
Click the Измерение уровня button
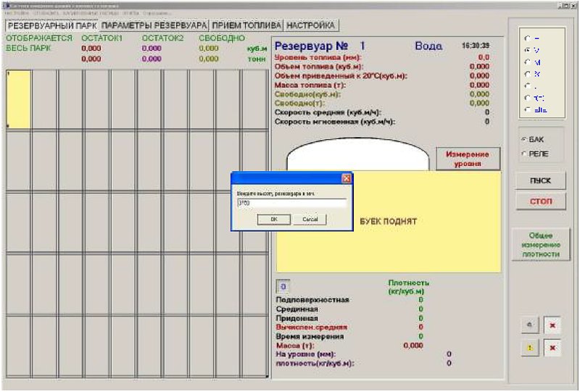(x=468, y=159)
